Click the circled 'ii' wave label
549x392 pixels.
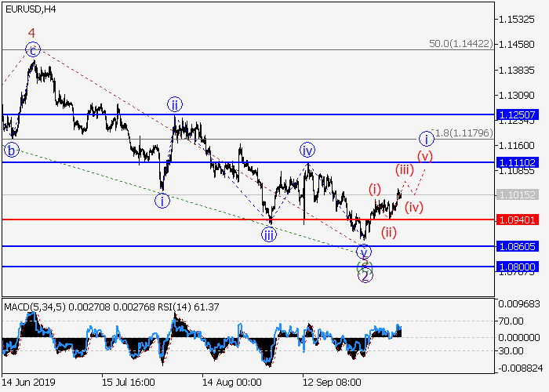click(x=175, y=104)
